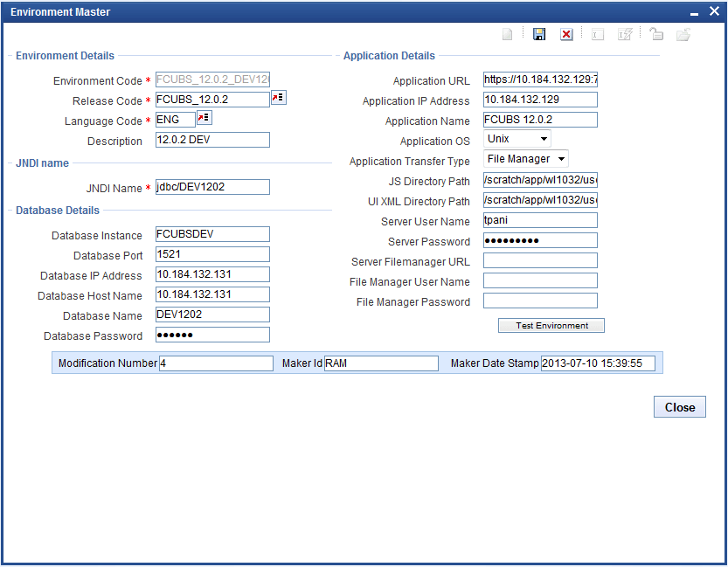Image resolution: width=728 pixels, height=567 pixels.
Task: Click the Test Environment button
Action: (x=551, y=326)
